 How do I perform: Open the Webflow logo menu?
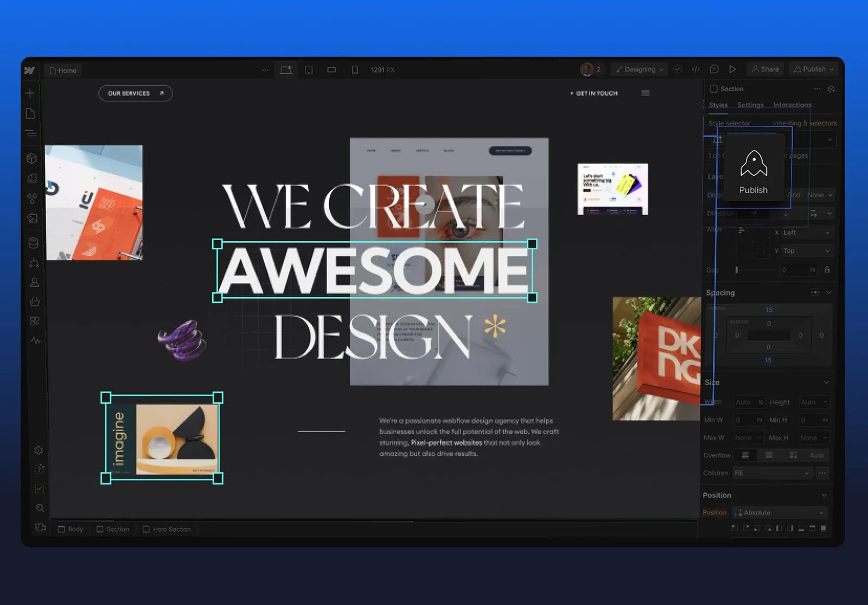click(30, 70)
